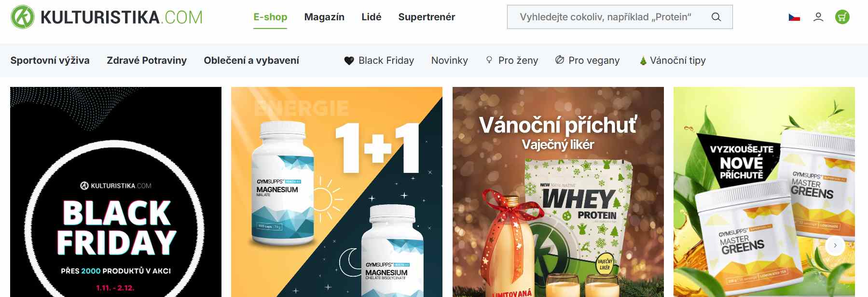
Task: Advance banner carousel with right arrow
Action: pos(835,245)
